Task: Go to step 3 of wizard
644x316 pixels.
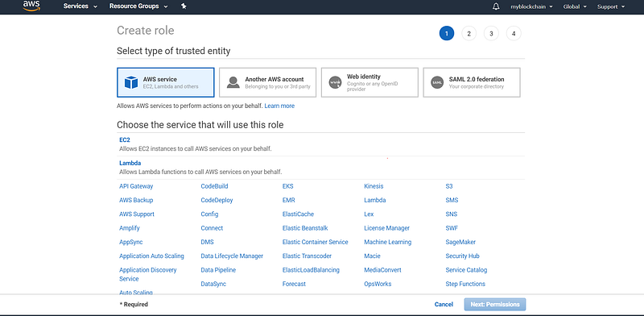Action: point(491,33)
